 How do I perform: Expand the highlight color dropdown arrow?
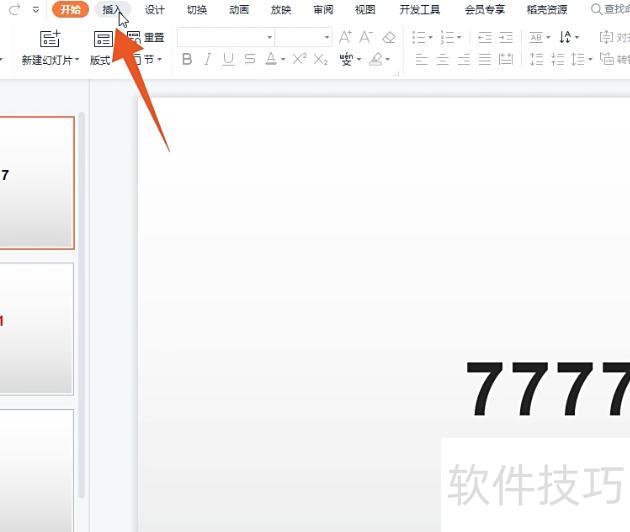point(387,60)
